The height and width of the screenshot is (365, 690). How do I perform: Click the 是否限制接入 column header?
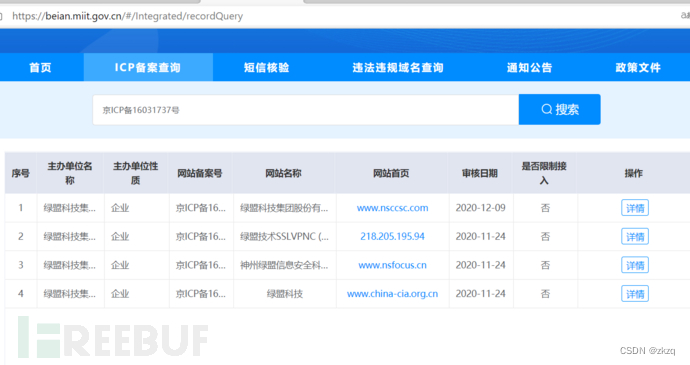(x=544, y=173)
